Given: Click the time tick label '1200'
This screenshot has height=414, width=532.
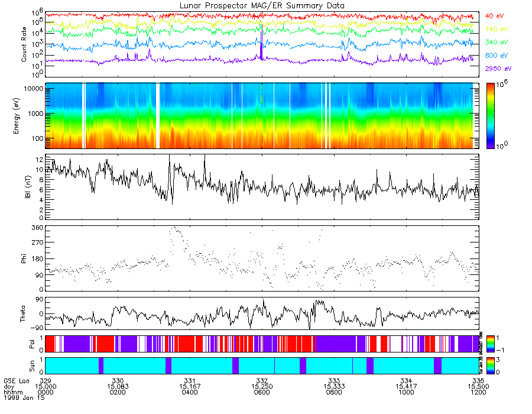Looking at the screenshot, I should coord(478,392).
